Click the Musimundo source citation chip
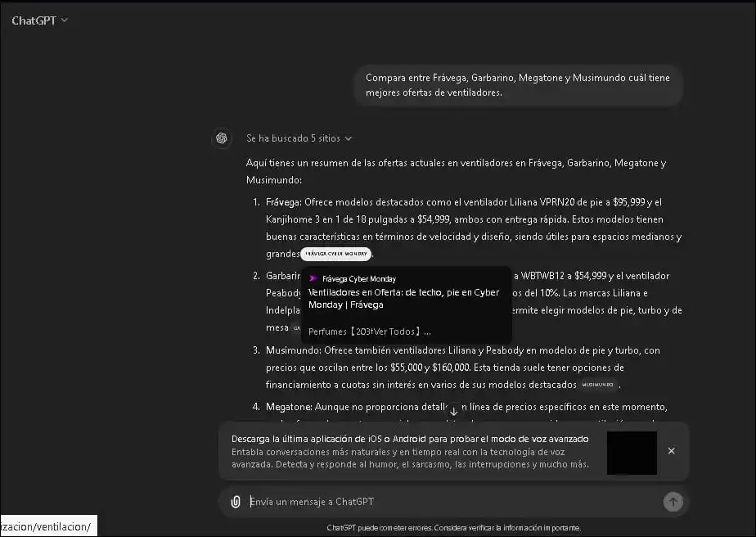The image size is (756, 537). 598,384
